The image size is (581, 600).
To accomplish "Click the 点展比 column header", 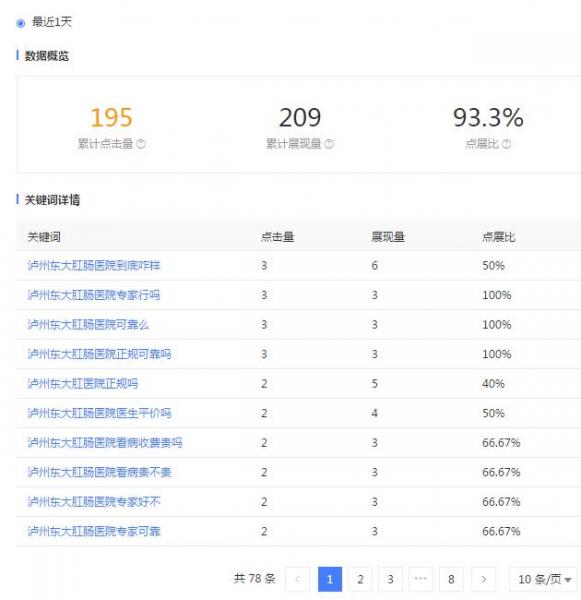I will pos(499,237).
